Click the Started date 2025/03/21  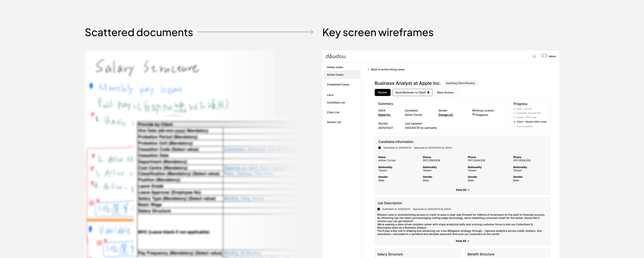(385, 128)
